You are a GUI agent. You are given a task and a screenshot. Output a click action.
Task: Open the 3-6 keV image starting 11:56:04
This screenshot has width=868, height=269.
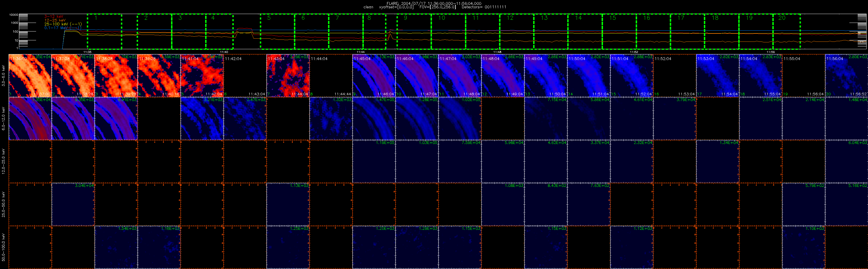coord(847,76)
